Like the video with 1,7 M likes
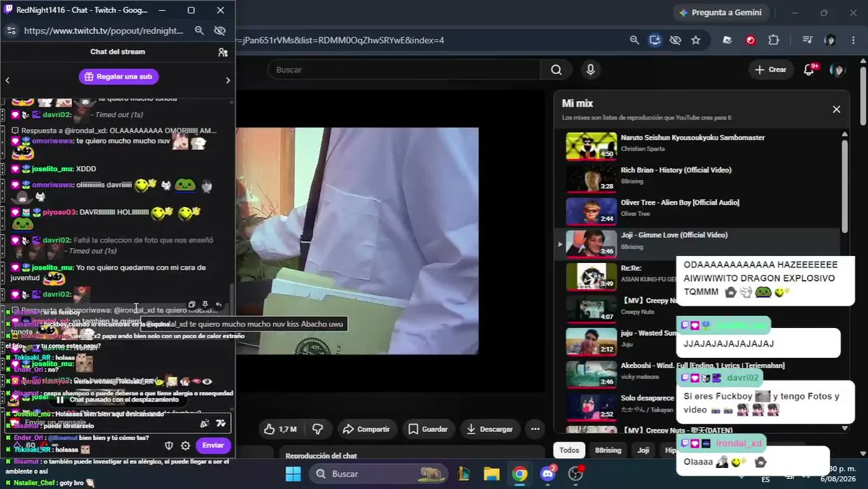 coord(280,429)
